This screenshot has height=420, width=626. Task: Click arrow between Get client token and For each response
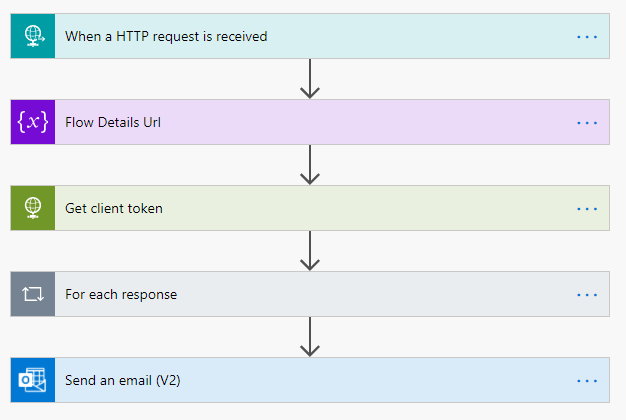point(310,251)
